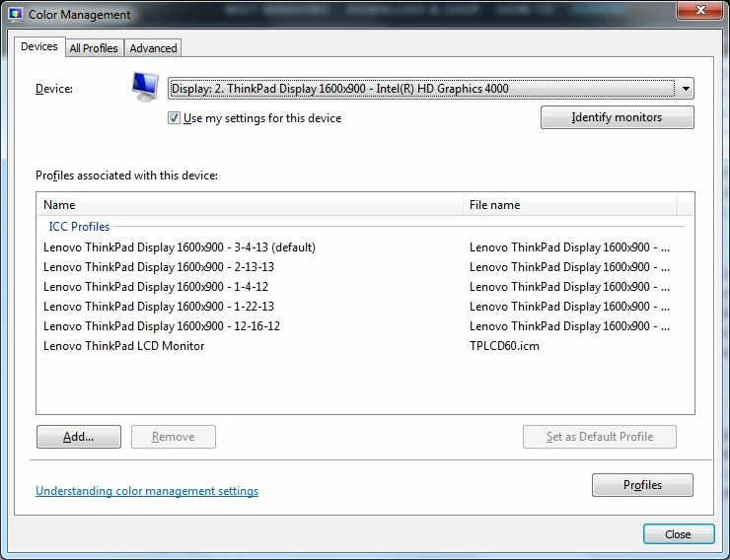Click the Profiles button
The height and width of the screenshot is (560, 730).
[642, 485]
